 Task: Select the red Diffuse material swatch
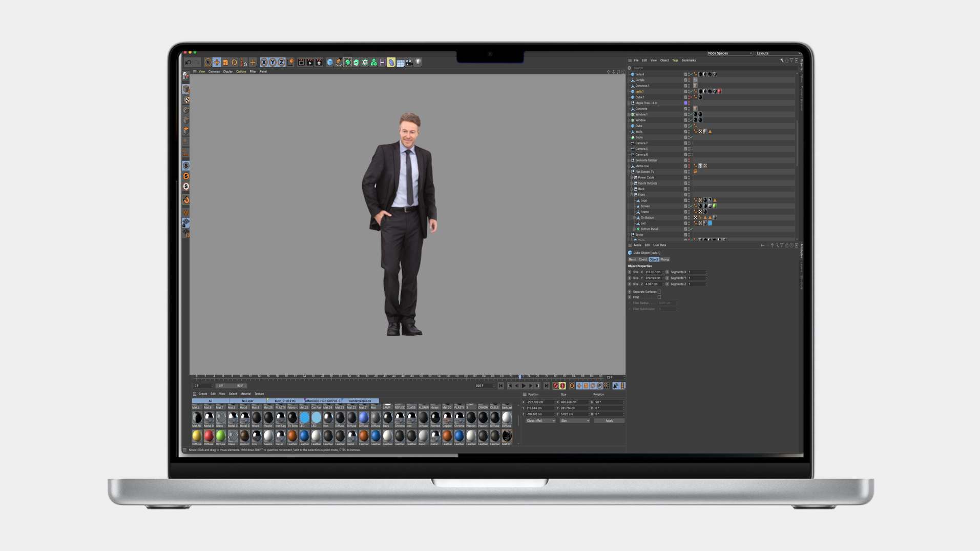208,436
